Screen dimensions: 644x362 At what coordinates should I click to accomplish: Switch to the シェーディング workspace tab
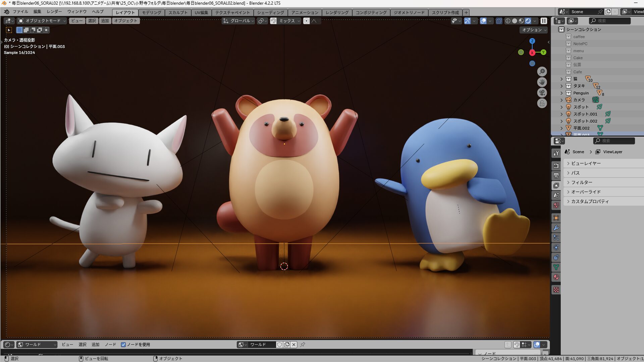pos(270,12)
